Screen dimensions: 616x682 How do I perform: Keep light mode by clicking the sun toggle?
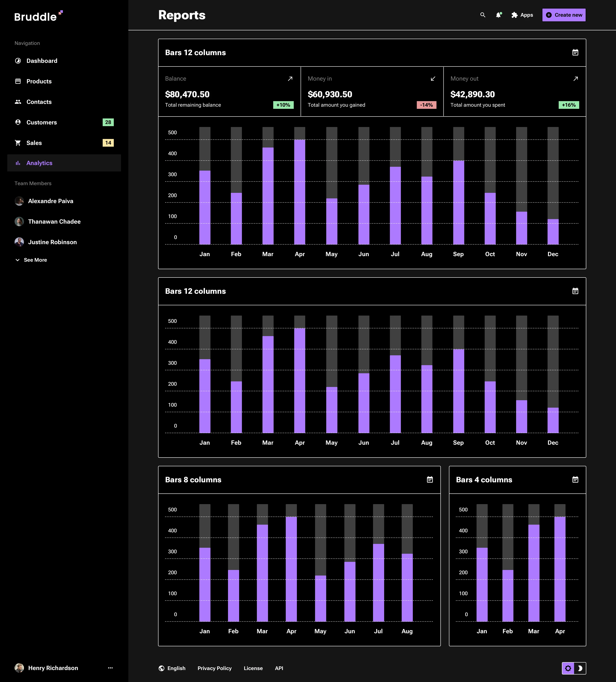click(568, 668)
